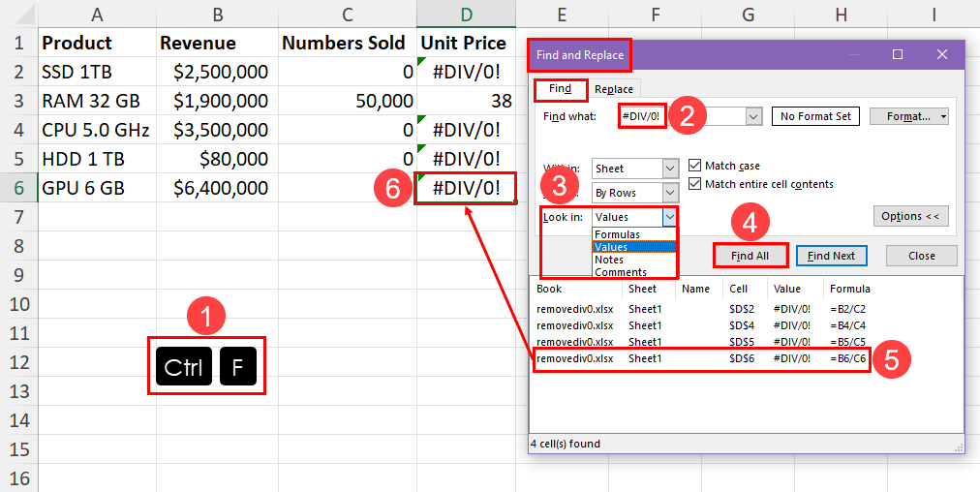Select the SSD 1TB cell
This screenshot has width=980, height=492.
click(x=97, y=72)
